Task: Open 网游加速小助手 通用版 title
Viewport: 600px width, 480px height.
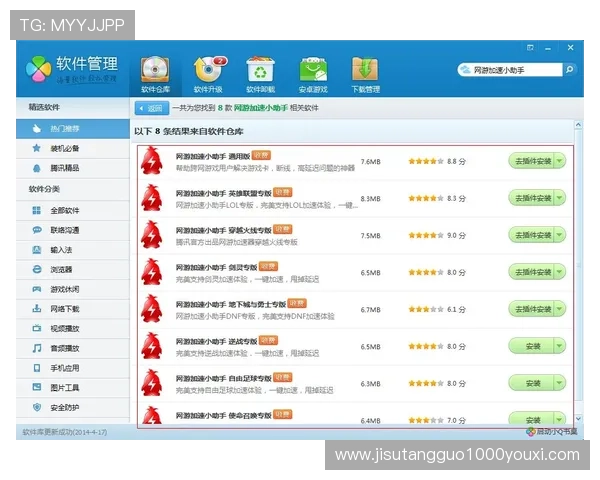Action: click(213, 156)
